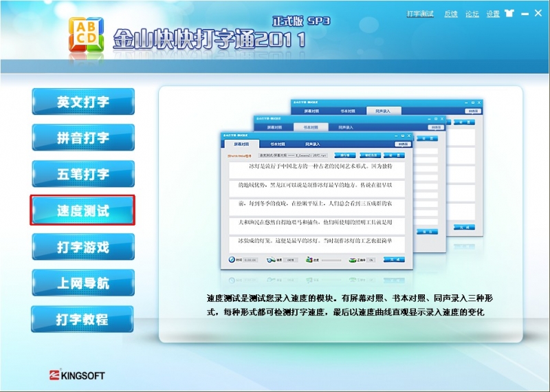Open 上网导航

83,283
